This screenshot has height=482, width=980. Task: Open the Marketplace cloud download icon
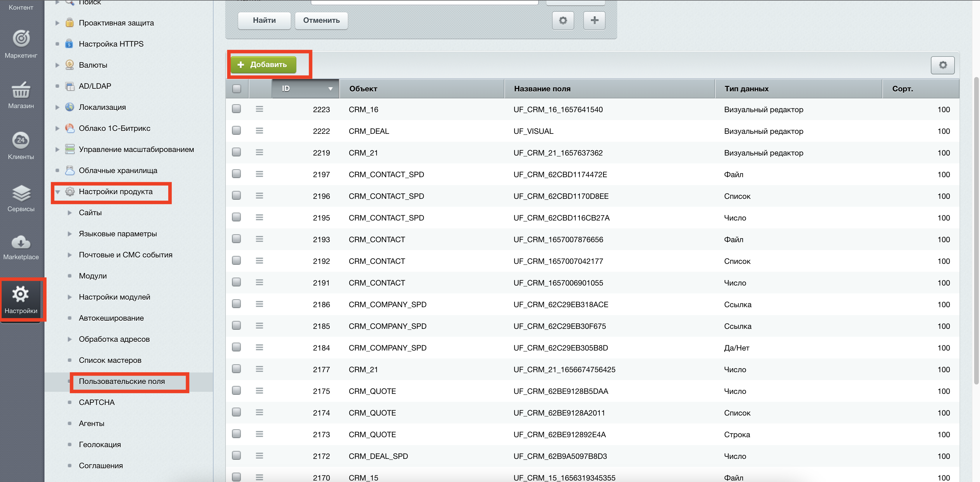[x=21, y=242]
